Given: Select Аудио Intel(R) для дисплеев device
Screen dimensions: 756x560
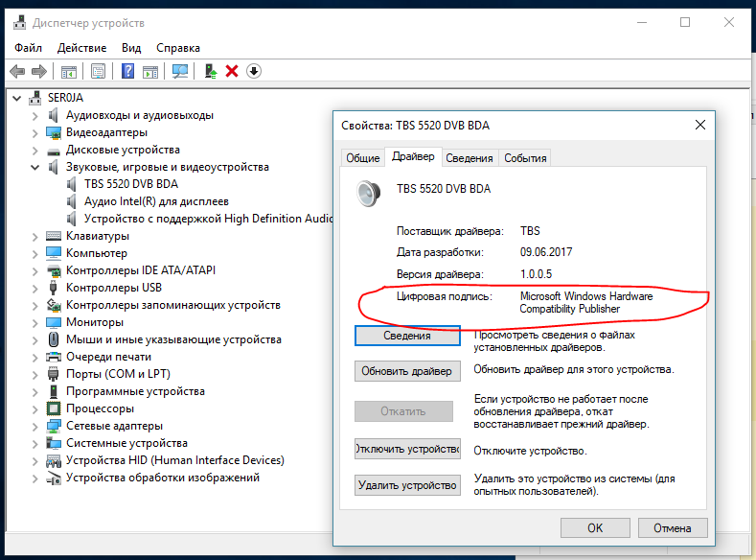Looking at the screenshot, I should 156,201.
